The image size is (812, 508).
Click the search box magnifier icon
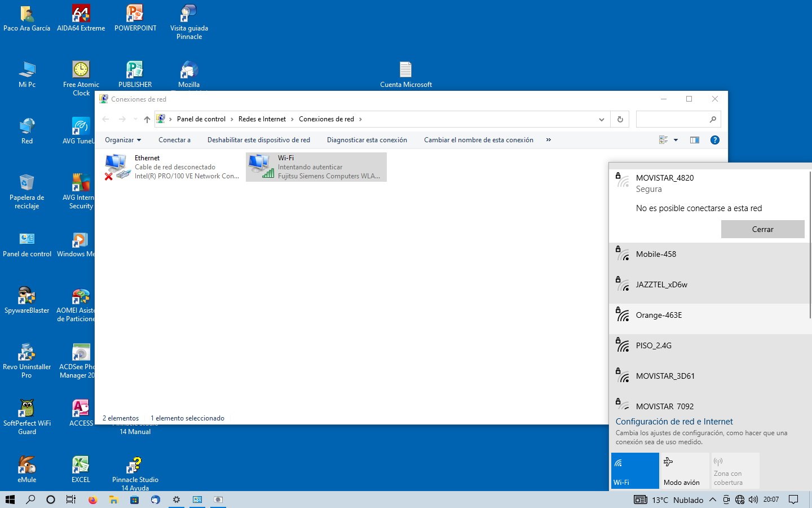[713, 119]
